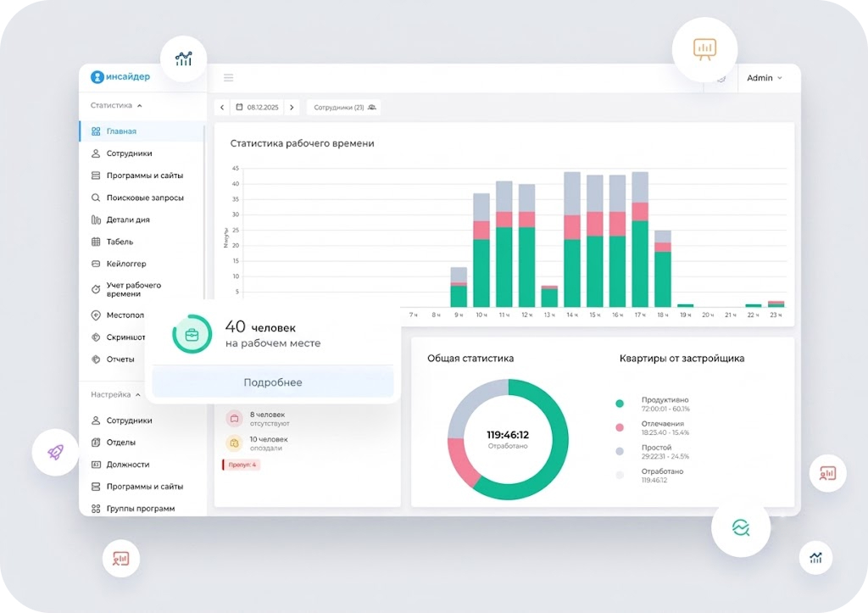Click the presentation chart icon bubble
The image size is (868, 613).
(704, 50)
